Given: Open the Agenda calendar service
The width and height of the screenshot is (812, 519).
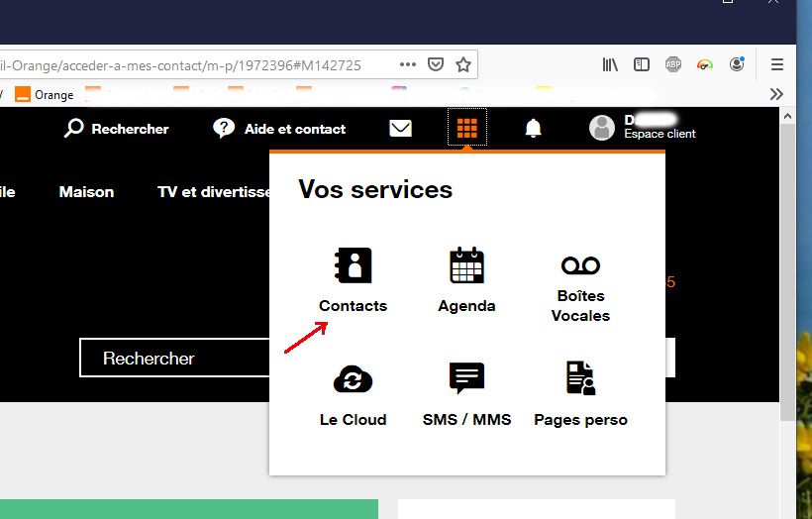Looking at the screenshot, I should [466, 280].
